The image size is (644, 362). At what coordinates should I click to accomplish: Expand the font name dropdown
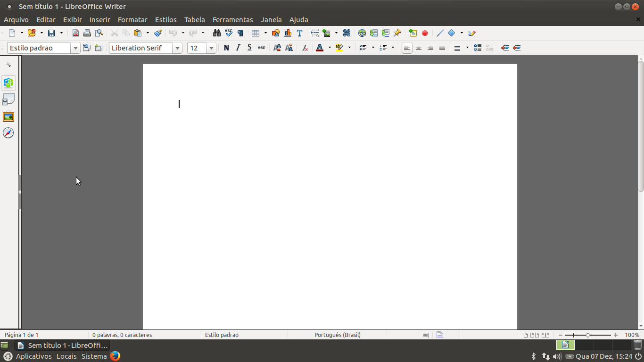pos(177,48)
